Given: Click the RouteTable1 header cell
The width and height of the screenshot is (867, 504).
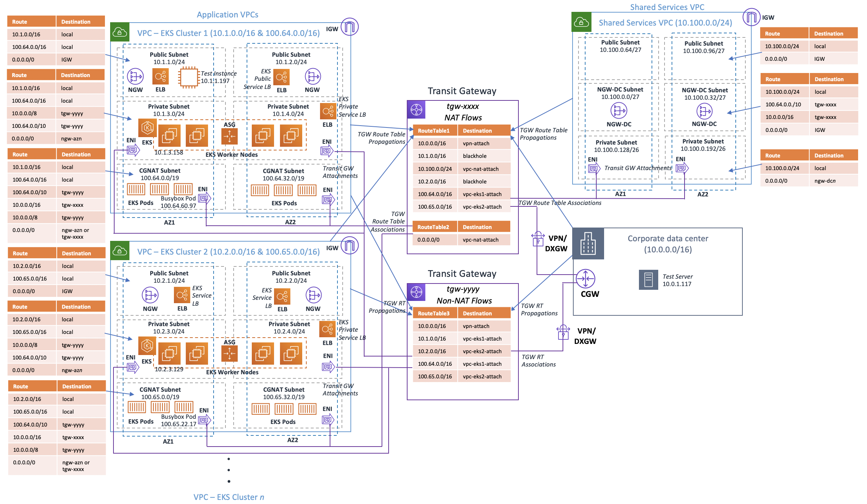Looking at the screenshot, I should click(x=434, y=130).
